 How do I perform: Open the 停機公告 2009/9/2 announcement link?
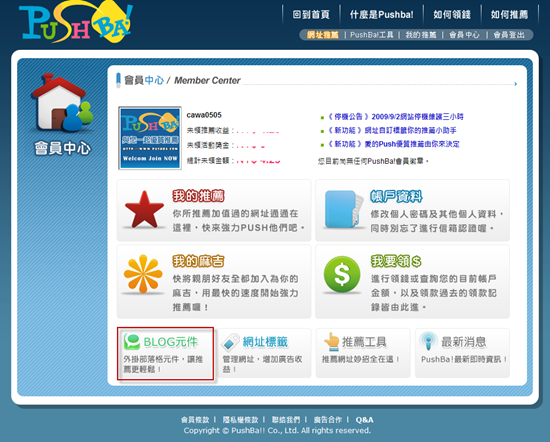click(395, 116)
